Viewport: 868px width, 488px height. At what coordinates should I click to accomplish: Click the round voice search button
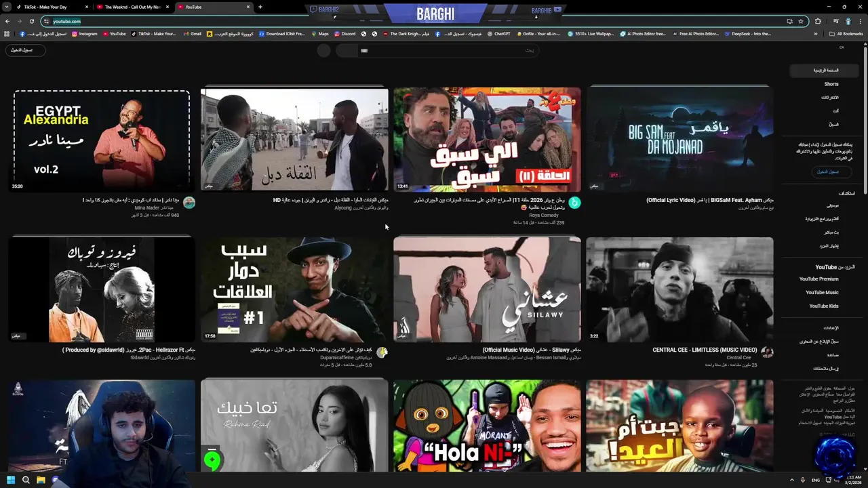(324, 50)
